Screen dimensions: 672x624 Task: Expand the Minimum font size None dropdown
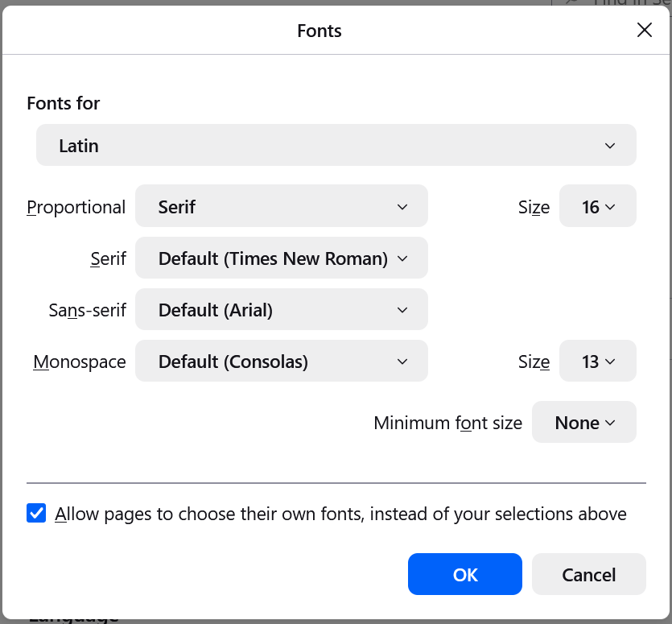tap(583, 423)
